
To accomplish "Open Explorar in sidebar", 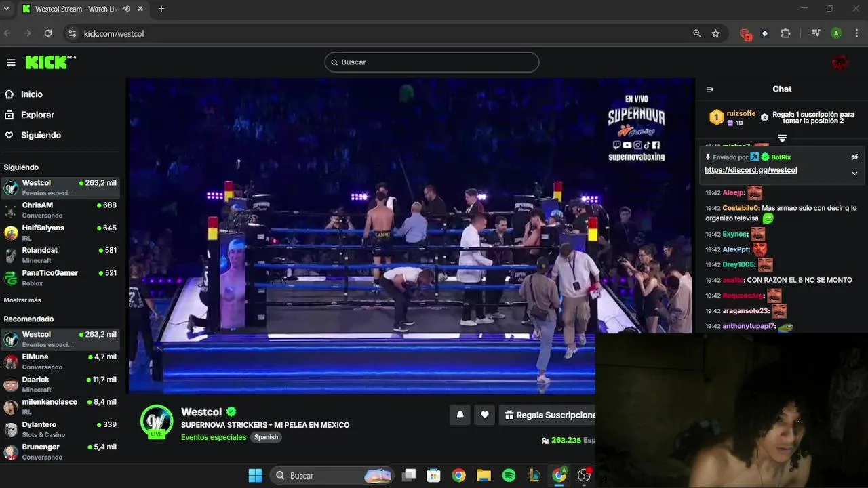I will [37, 115].
